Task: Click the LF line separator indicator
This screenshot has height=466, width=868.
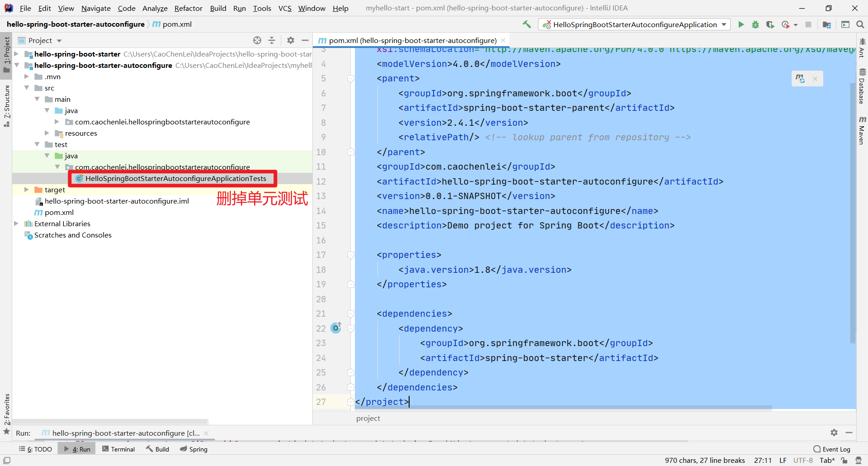Action: [783, 461]
